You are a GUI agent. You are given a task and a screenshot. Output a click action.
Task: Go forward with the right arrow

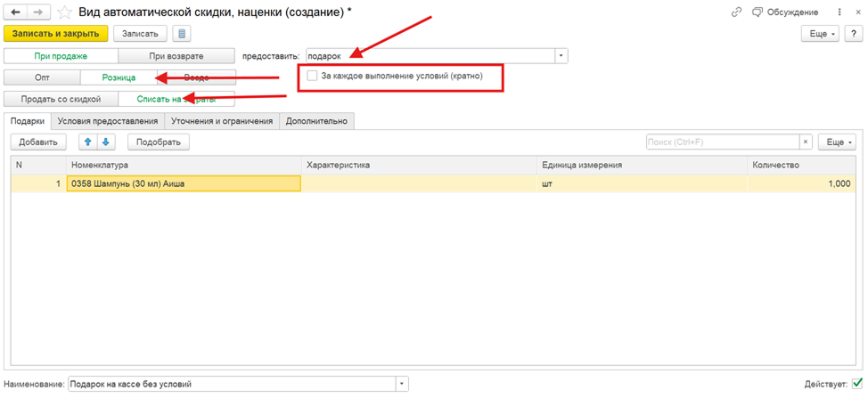[x=40, y=12]
